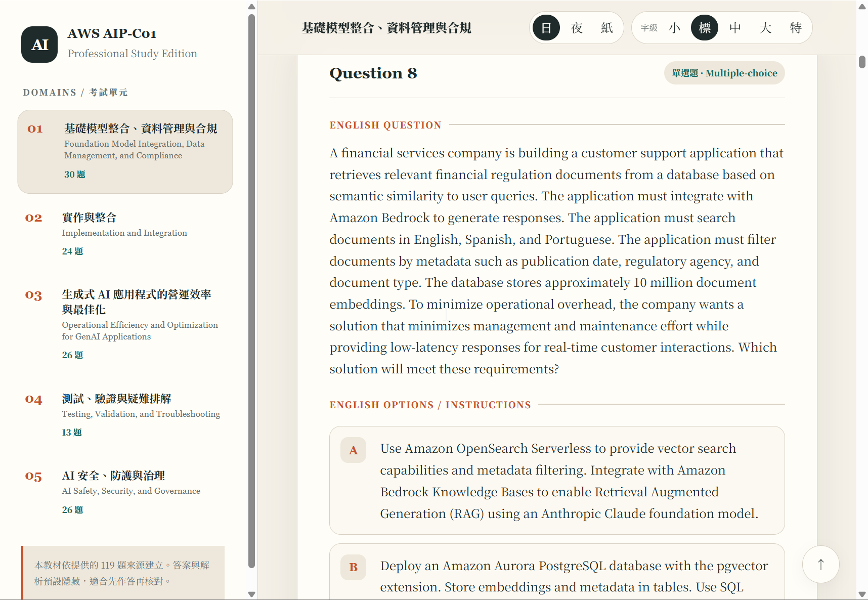Click the letter B badge of option B
868x600 pixels.
point(353,567)
